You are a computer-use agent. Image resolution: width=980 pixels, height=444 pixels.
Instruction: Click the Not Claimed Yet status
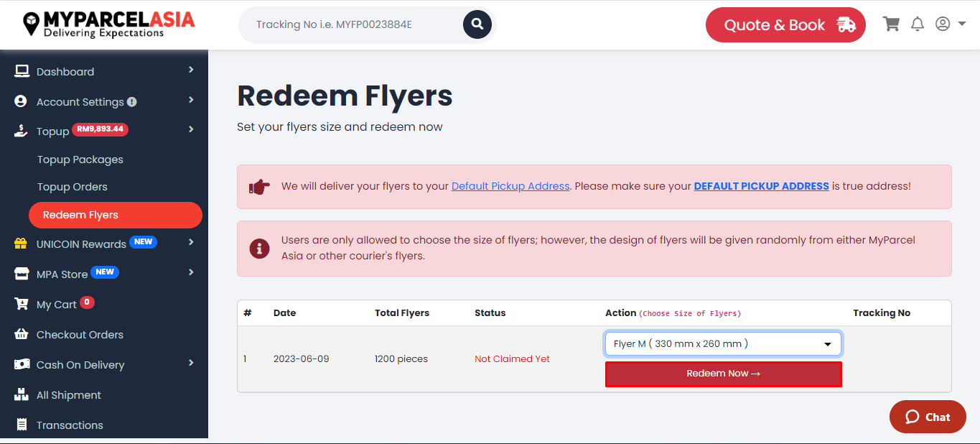[x=513, y=359]
